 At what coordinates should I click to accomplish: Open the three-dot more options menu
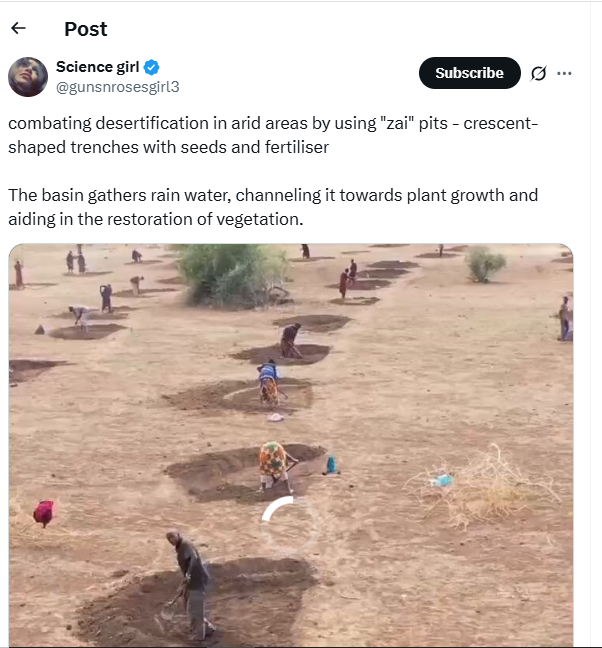click(x=565, y=73)
